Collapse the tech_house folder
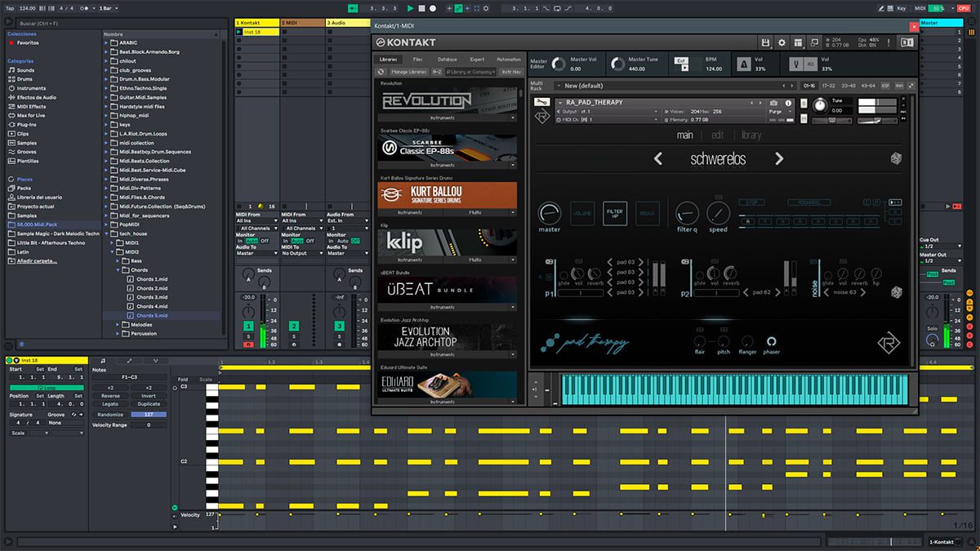980x551 pixels. click(107, 233)
